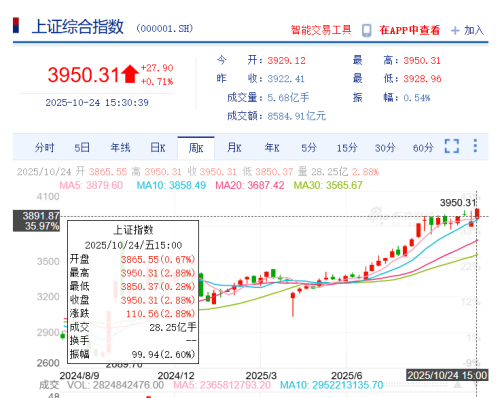The width and height of the screenshot is (500, 398).
Task: Click volume MA5: 2365812793.20 label
Action: pyautogui.click(x=222, y=385)
